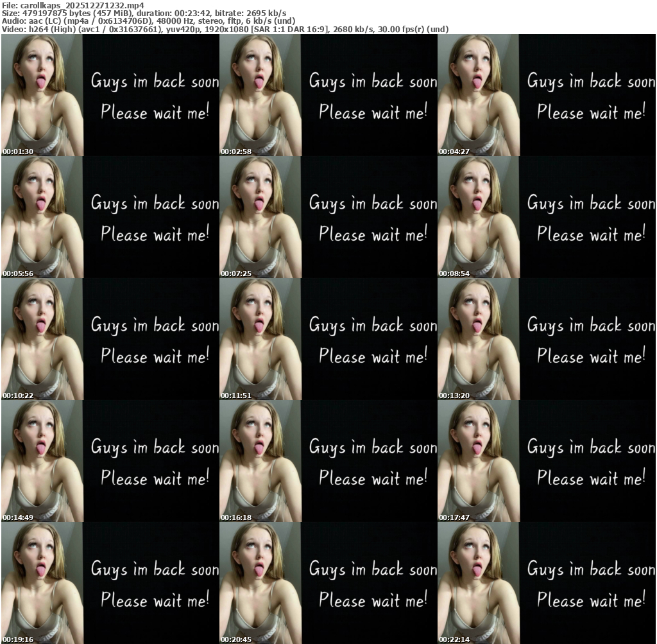The image size is (657, 644).
Task: Click the file name carollkaps_202512271232.mp4 in the header
Action: (x=82, y=5)
